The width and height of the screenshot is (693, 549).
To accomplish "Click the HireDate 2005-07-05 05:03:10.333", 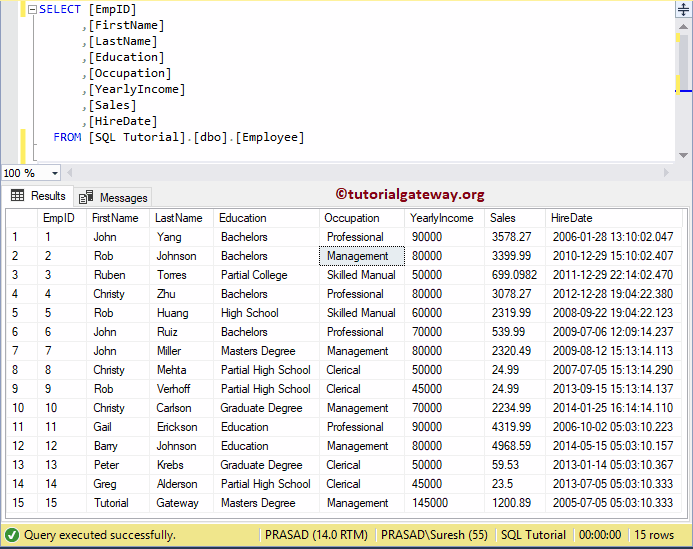I will (x=613, y=503).
